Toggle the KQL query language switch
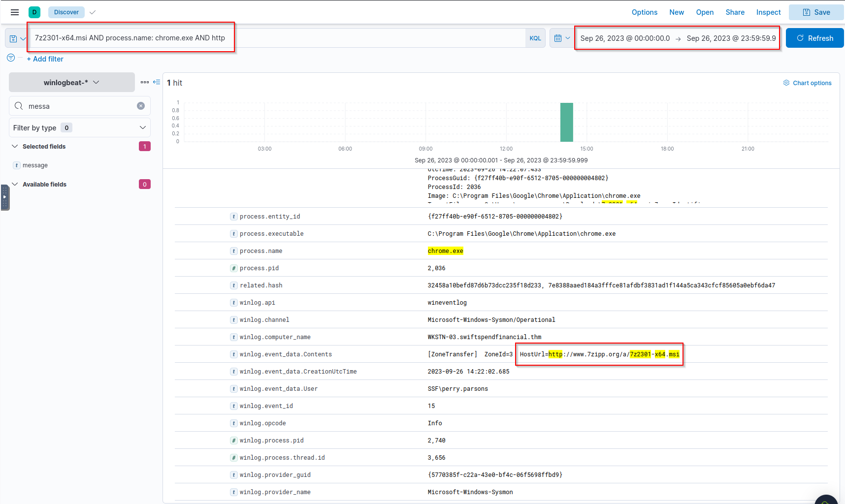845x504 pixels. pos(535,38)
